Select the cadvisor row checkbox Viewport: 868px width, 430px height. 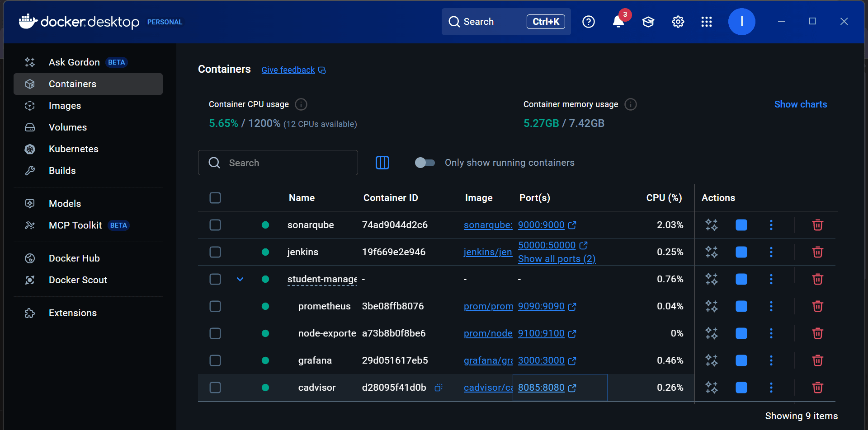[x=215, y=388]
